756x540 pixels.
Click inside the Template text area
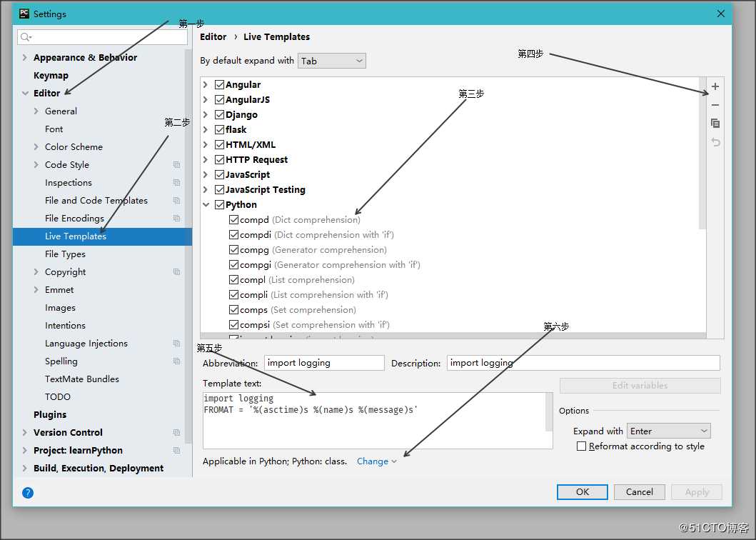tap(374, 420)
